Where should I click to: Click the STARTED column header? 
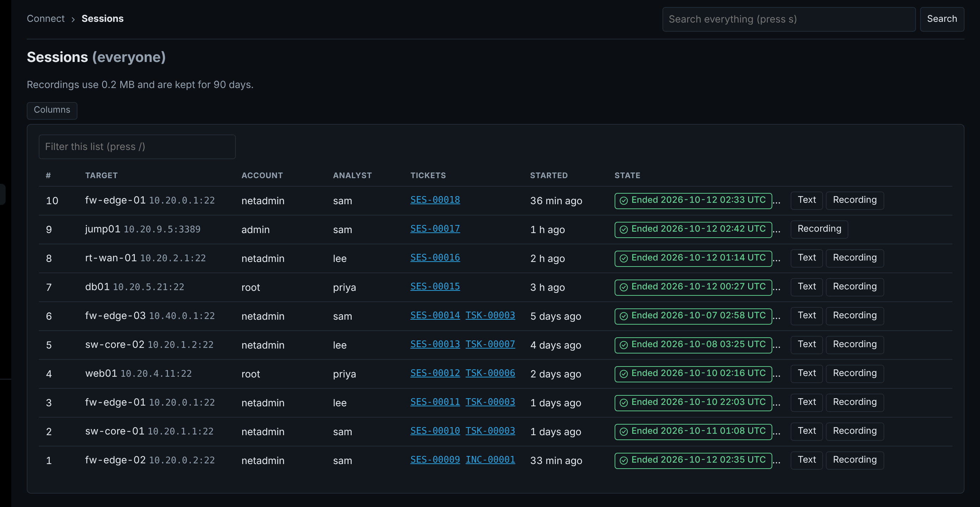[x=548, y=175]
